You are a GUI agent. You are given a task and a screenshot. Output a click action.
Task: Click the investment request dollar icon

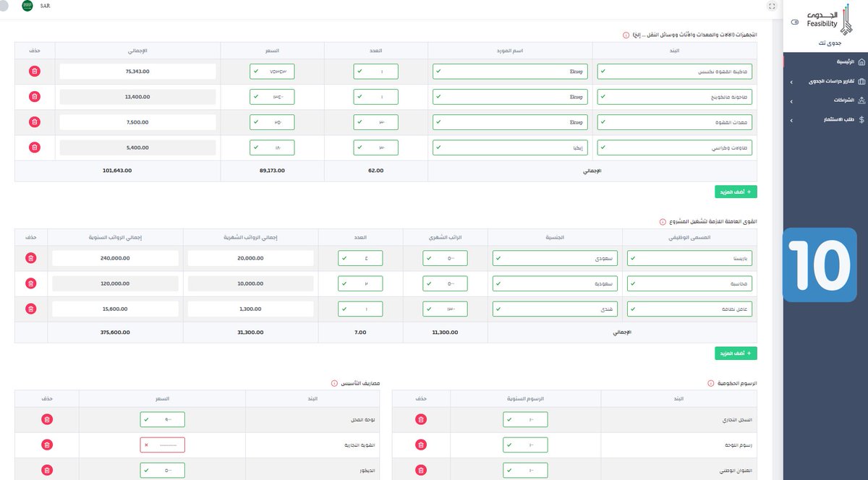[x=861, y=119]
